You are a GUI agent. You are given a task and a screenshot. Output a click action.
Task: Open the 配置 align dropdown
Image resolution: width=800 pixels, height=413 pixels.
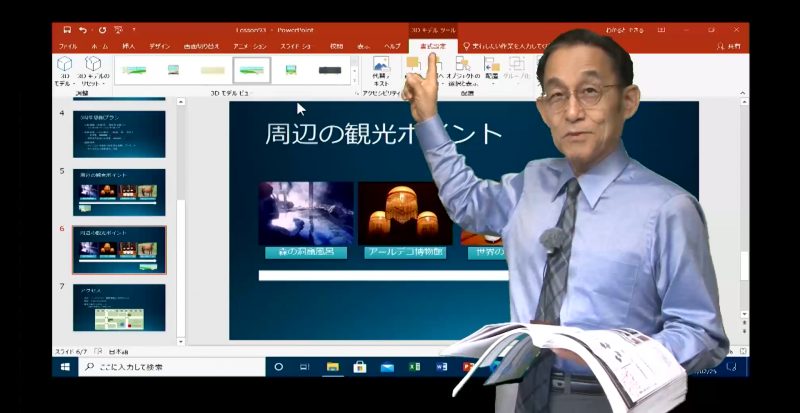click(492, 71)
